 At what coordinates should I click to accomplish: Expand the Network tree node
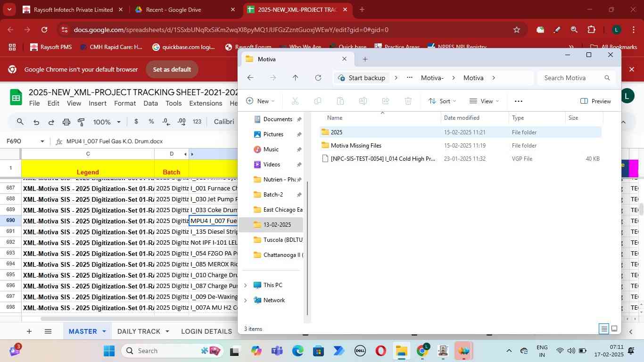(x=245, y=300)
